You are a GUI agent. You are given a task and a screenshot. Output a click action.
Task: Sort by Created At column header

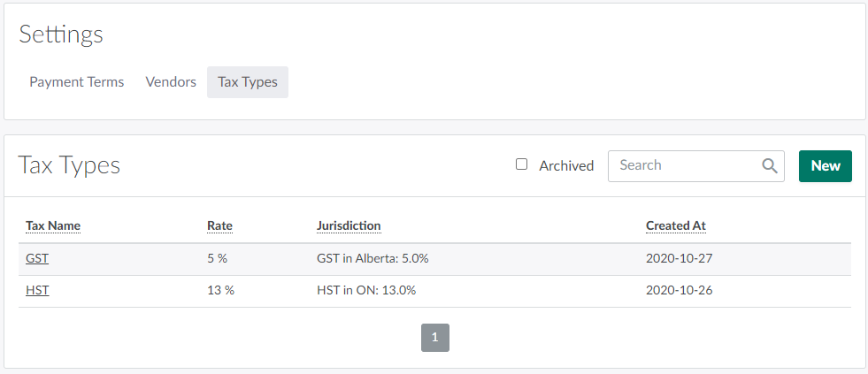tap(676, 225)
